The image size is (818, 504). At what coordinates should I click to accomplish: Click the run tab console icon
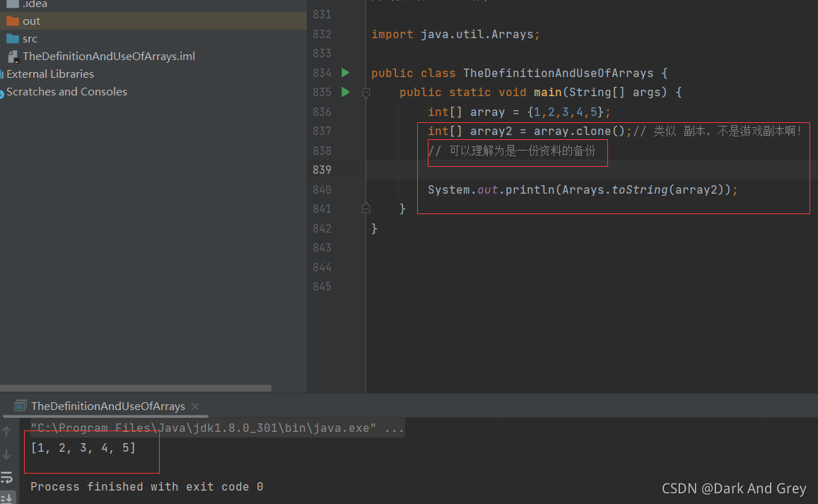pyautogui.click(x=20, y=406)
